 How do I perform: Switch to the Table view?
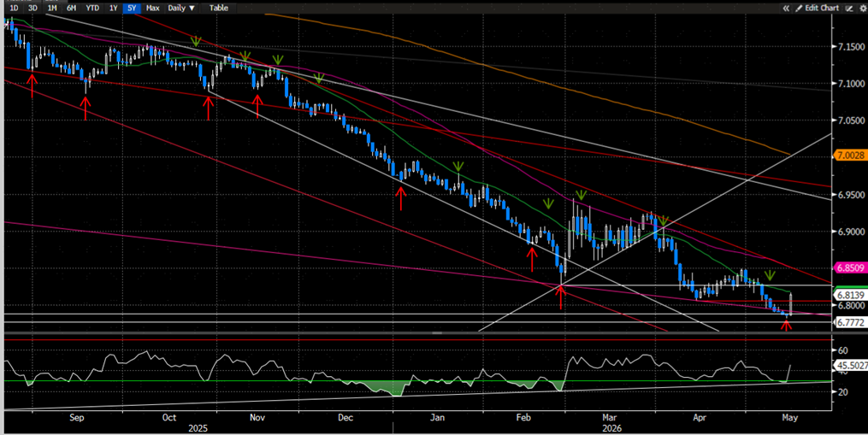[219, 8]
